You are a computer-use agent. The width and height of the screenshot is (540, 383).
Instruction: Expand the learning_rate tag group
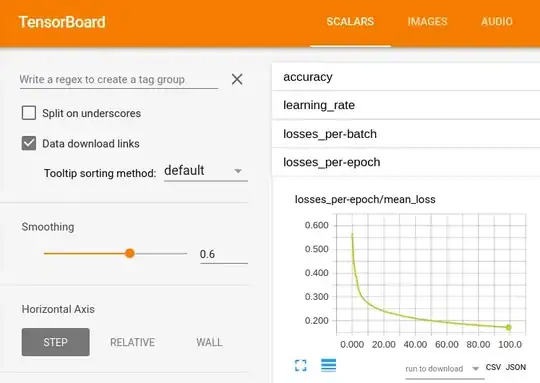coord(406,105)
